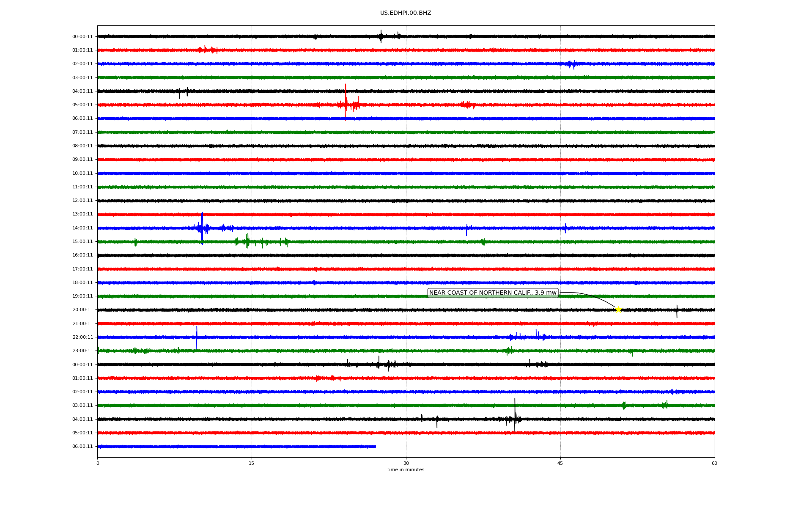812x508 pixels.
Task: Click the 15 tick on the time axis
Action: point(252,463)
